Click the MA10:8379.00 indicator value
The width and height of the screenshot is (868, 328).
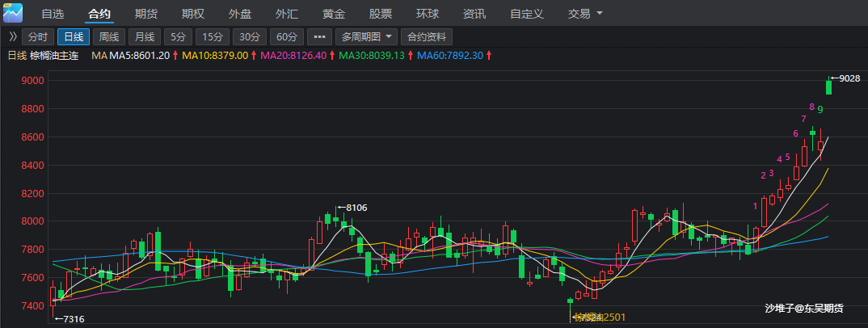(215, 55)
